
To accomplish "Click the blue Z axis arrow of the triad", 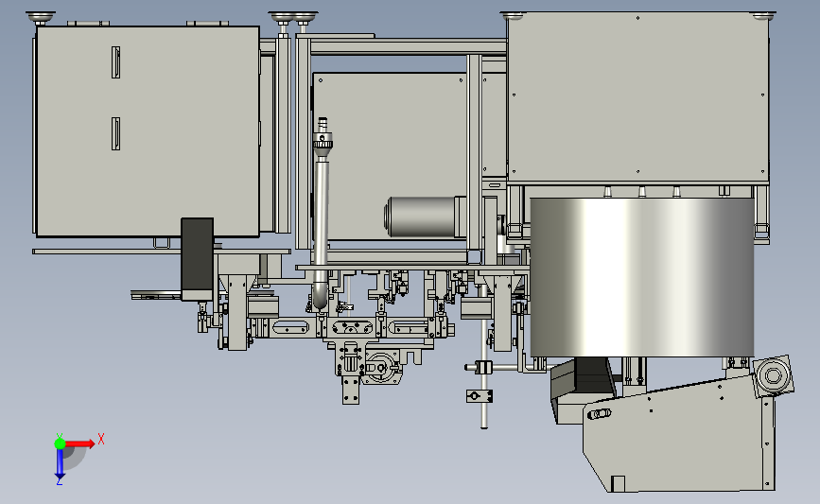I will pyautogui.click(x=60, y=463).
